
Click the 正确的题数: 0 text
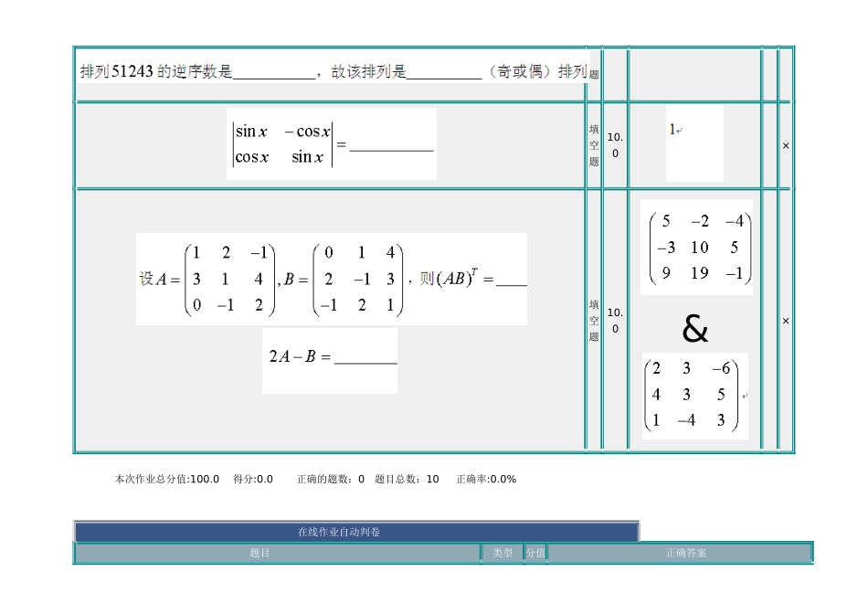click(x=331, y=479)
